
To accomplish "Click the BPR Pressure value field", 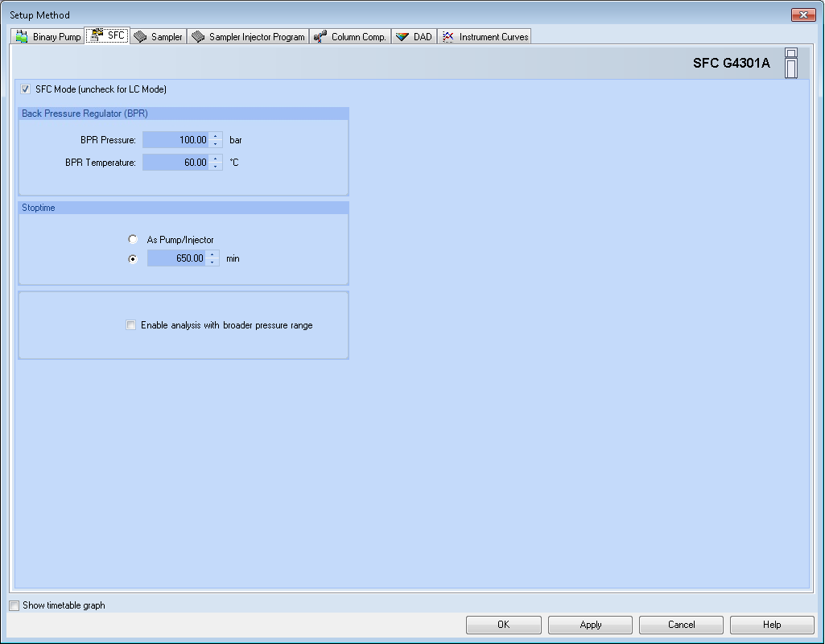I will 175,140.
